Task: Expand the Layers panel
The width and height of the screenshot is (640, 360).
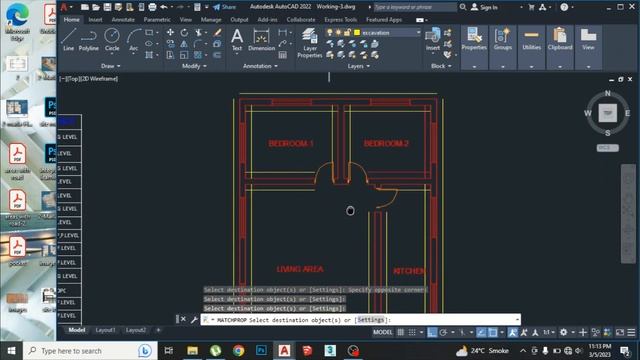Action: click(359, 66)
